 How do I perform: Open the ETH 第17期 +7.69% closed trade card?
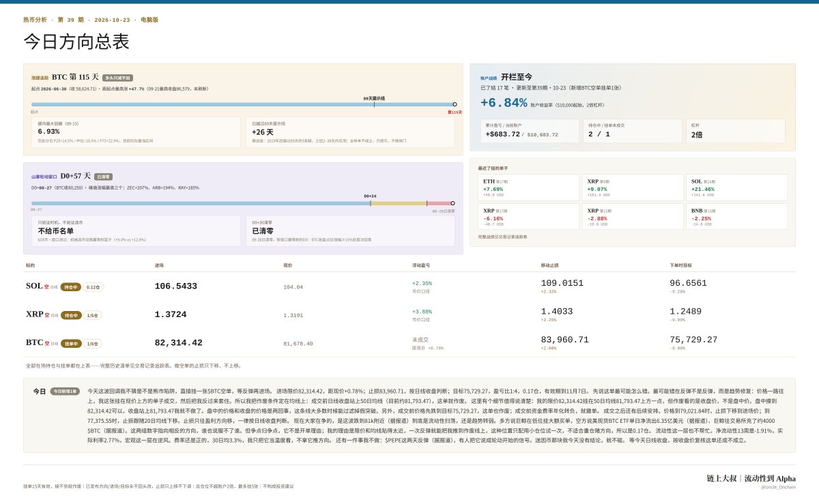click(530, 188)
